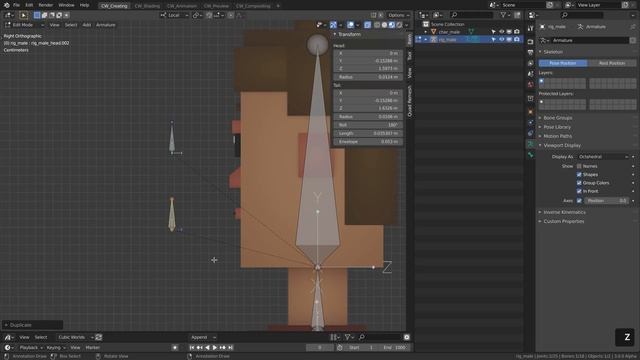Viewport: 640px width, 360px height.
Task: Expand the Duplicate operator panel
Action: pos(33,325)
